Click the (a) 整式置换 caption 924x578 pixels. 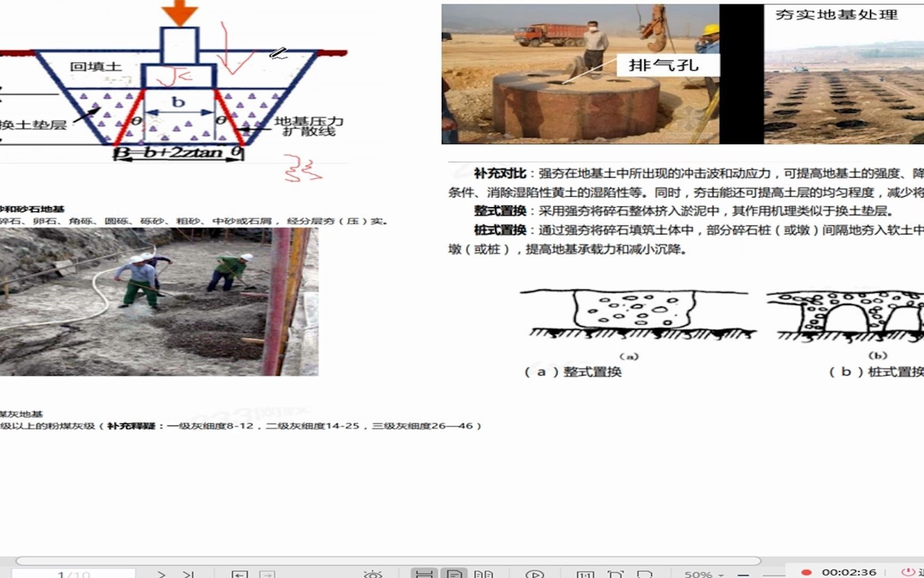coord(573,371)
